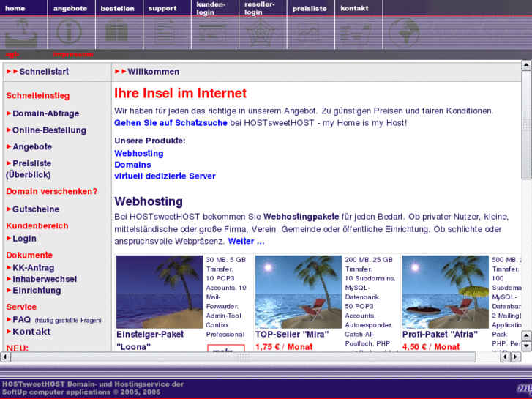
Task: Open the KK-Antrag document link
Action: (33, 268)
